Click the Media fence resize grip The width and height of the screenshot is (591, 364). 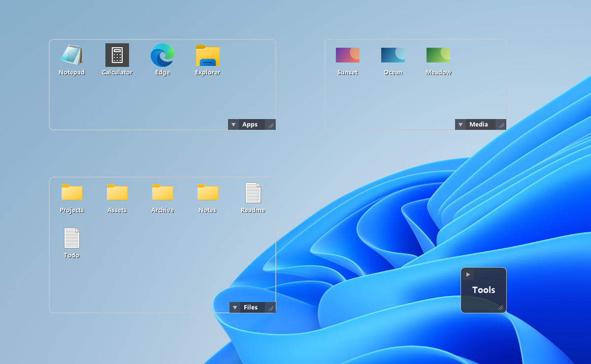click(501, 125)
